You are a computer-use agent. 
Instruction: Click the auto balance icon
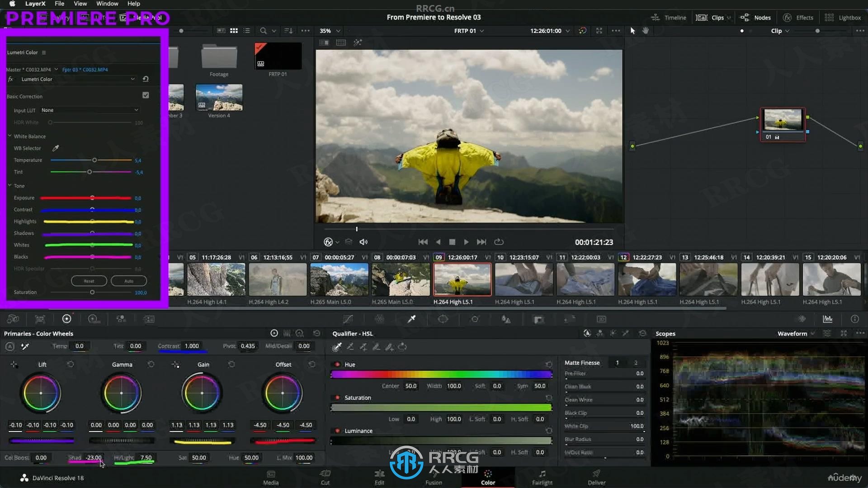pos(9,347)
